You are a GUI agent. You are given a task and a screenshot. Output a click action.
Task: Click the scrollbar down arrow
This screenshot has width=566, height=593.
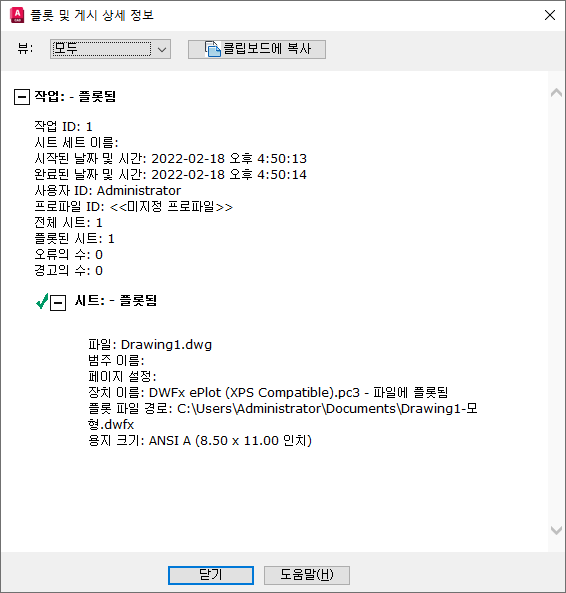[556, 530]
